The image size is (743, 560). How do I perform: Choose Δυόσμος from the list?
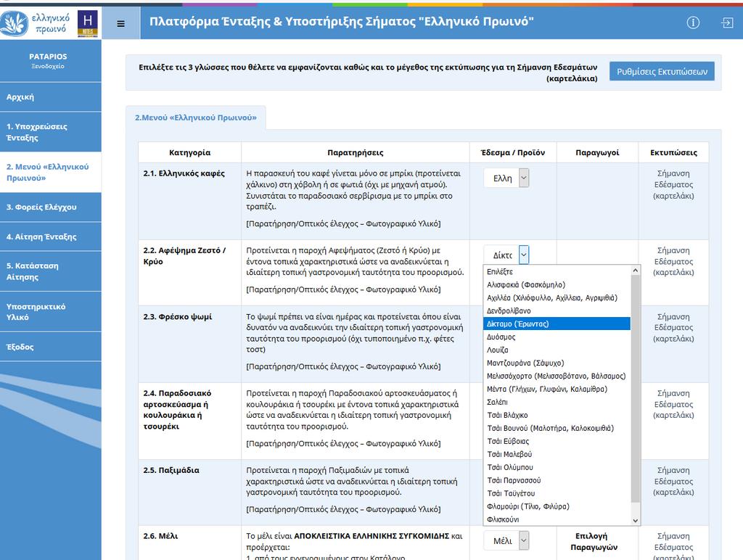557,337
